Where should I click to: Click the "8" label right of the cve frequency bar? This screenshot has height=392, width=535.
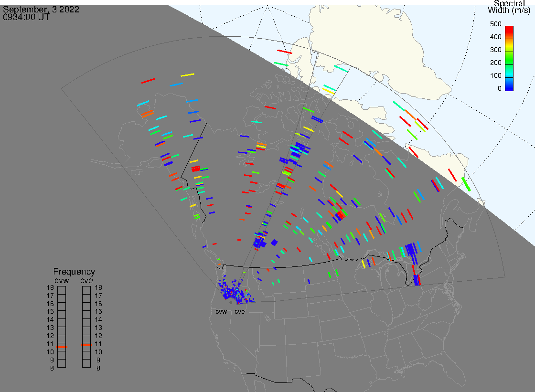coord(98,369)
